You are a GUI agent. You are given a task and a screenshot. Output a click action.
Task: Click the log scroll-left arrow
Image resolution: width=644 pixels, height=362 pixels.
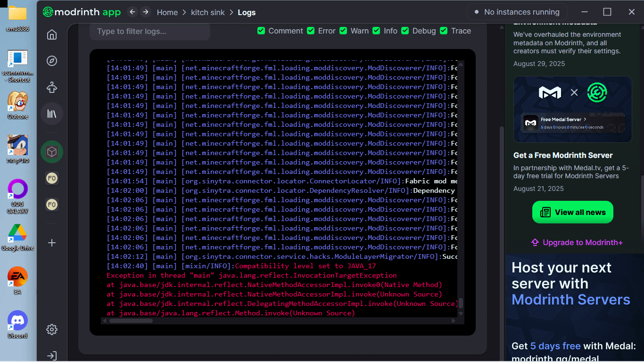(104, 321)
